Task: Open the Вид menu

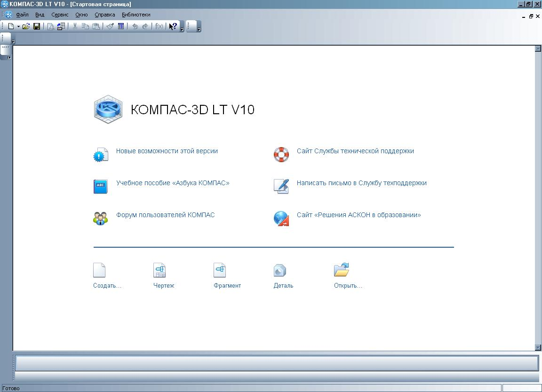Action: [40, 15]
